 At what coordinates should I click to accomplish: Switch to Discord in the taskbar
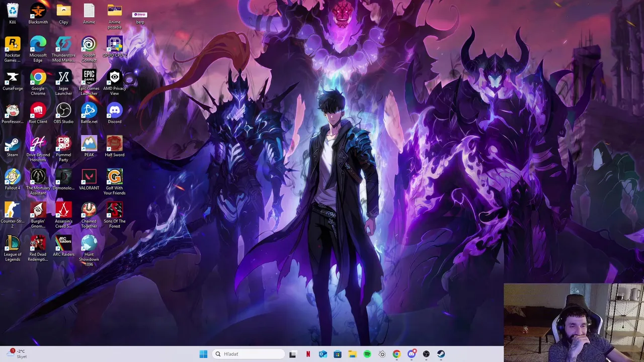point(412,354)
